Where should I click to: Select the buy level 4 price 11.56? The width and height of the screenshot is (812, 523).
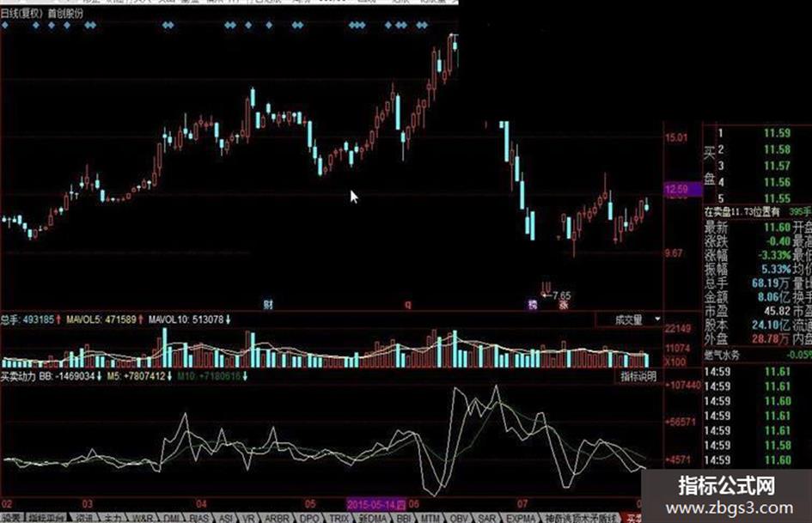tap(778, 182)
